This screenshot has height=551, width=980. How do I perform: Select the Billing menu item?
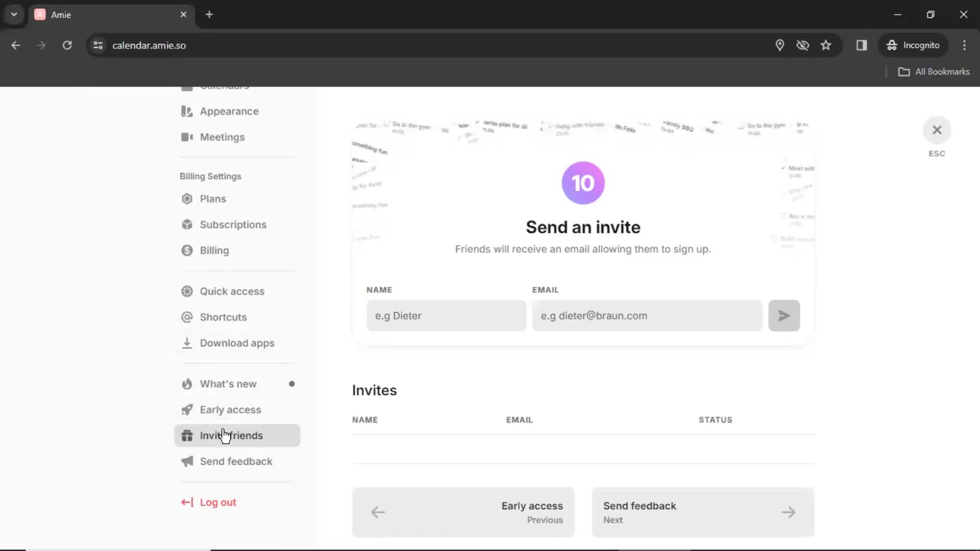point(214,249)
